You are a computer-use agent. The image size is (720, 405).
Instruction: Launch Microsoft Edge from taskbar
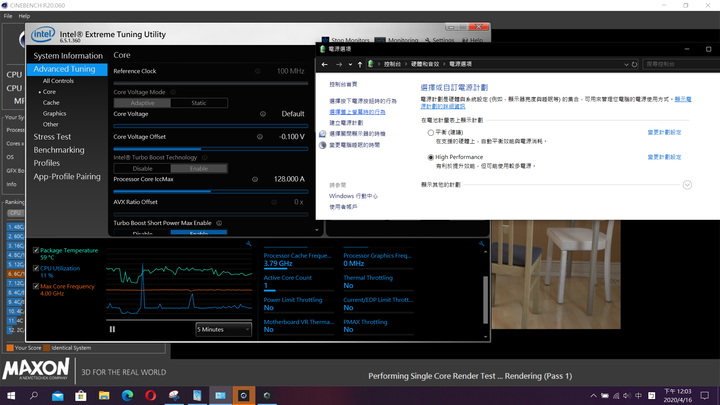click(127, 395)
